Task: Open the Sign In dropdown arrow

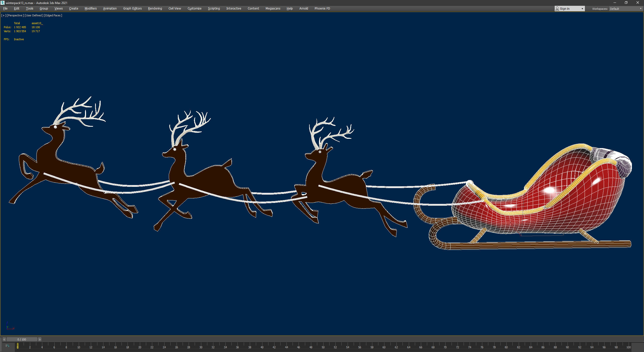Action: [582, 9]
